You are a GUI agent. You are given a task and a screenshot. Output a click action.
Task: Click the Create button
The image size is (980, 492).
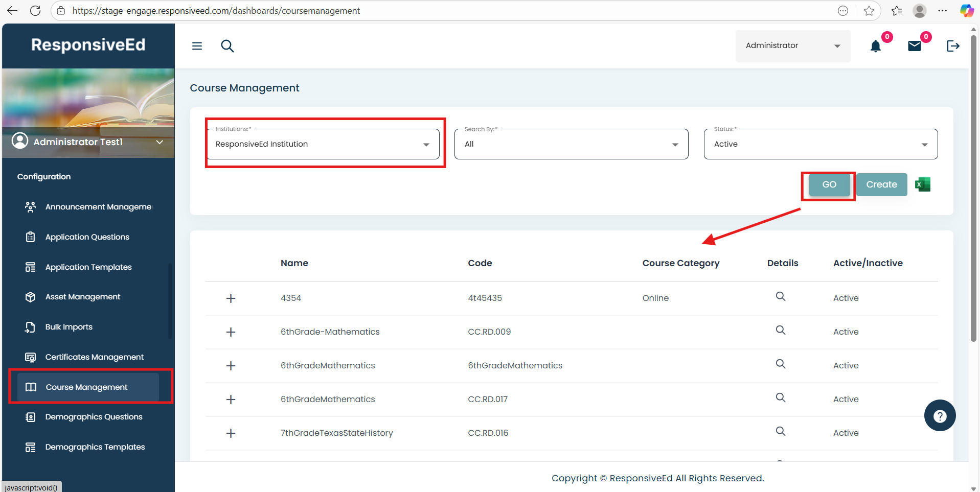click(x=881, y=184)
